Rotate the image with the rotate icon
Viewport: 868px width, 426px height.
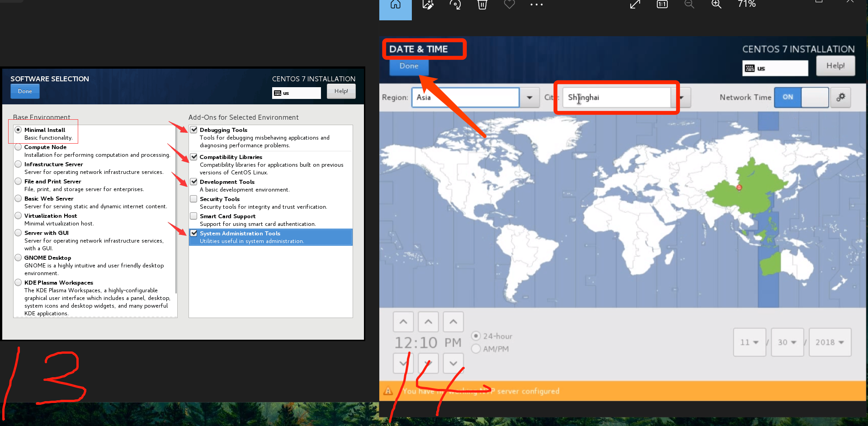point(455,5)
